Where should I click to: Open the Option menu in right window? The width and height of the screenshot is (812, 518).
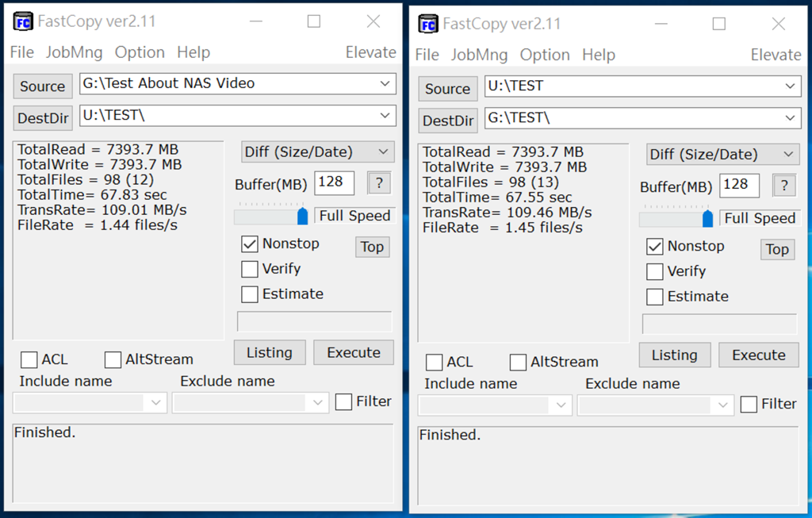point(545,55)
